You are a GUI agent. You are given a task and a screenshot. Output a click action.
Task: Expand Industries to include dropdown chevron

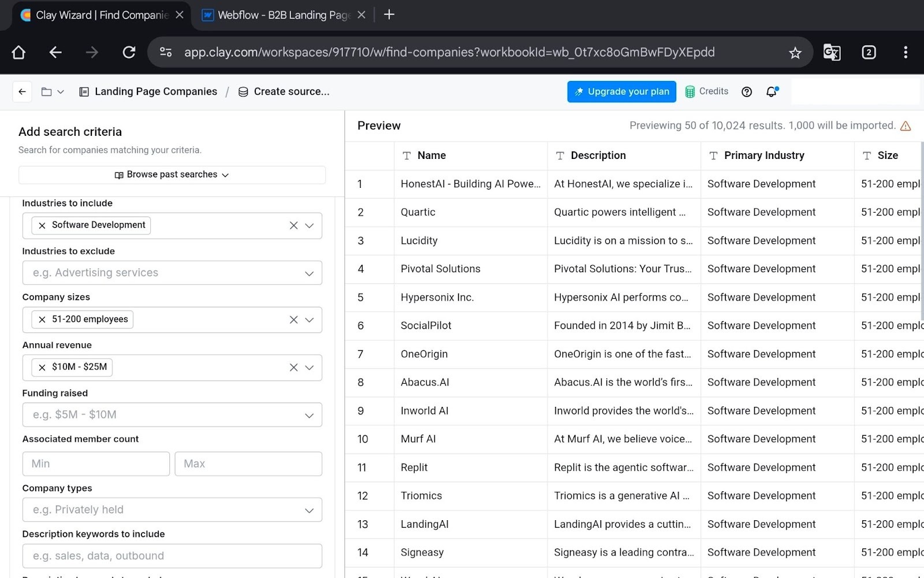click(310, 225)
